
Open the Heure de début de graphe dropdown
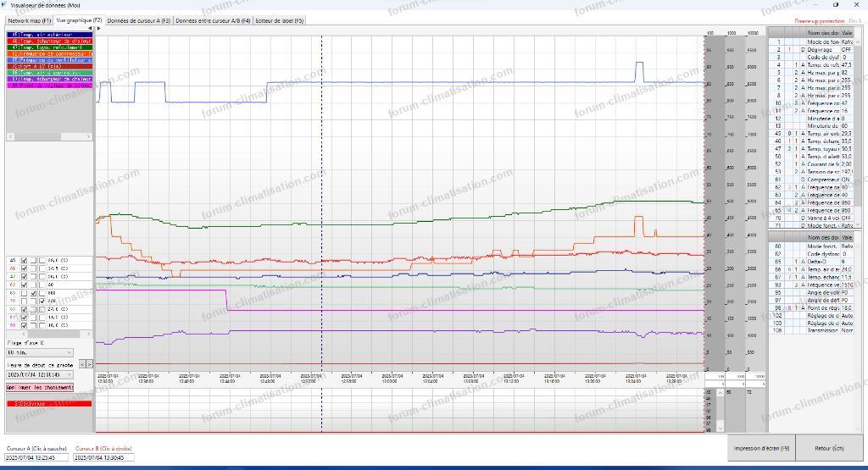(40, 374)
